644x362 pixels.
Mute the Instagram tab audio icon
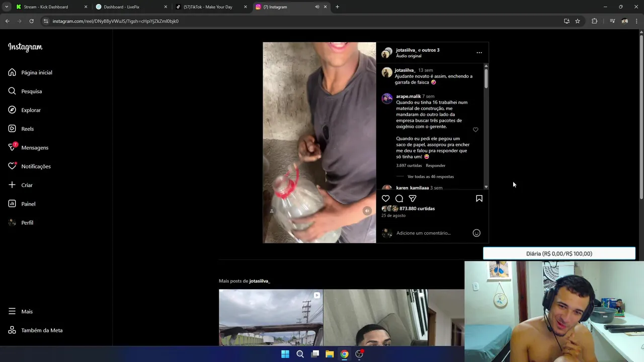point(317,7)
